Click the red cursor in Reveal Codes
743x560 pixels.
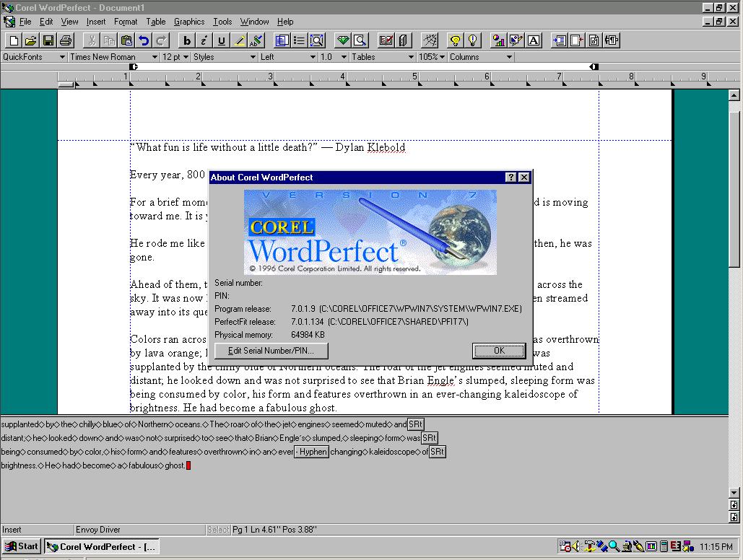click(x=188, y=465)
